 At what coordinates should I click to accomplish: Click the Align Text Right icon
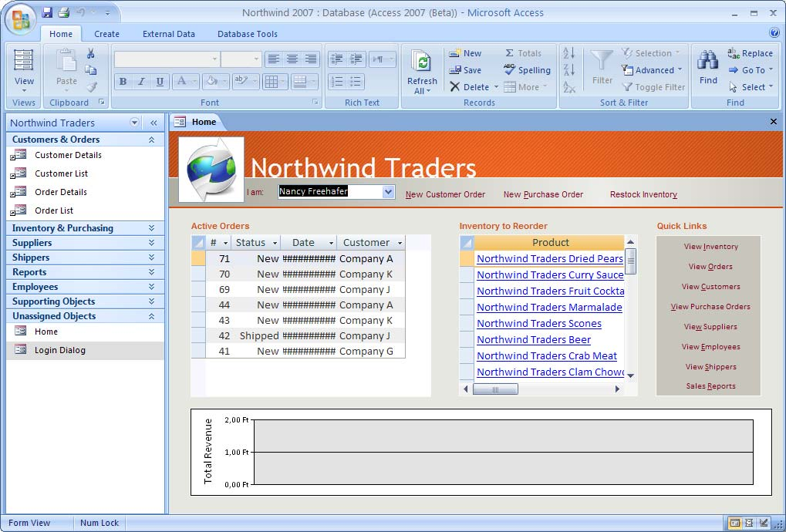311,59
